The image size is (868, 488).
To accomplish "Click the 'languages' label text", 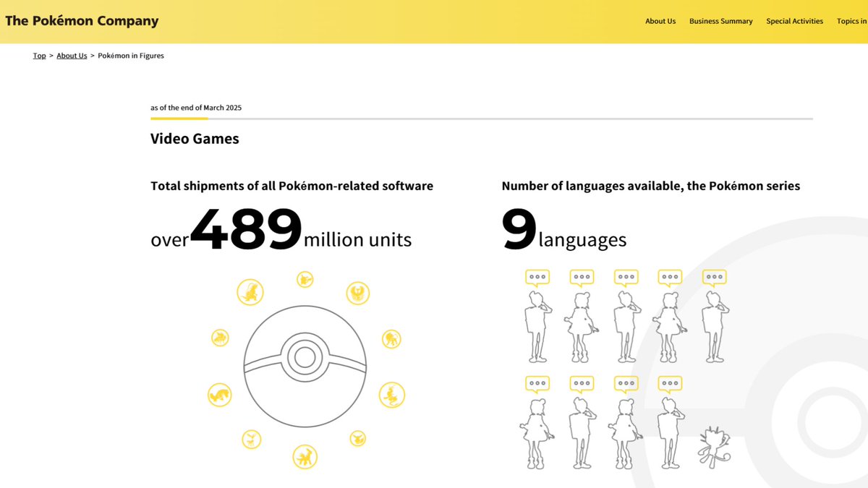I will (x=582, y=240).
